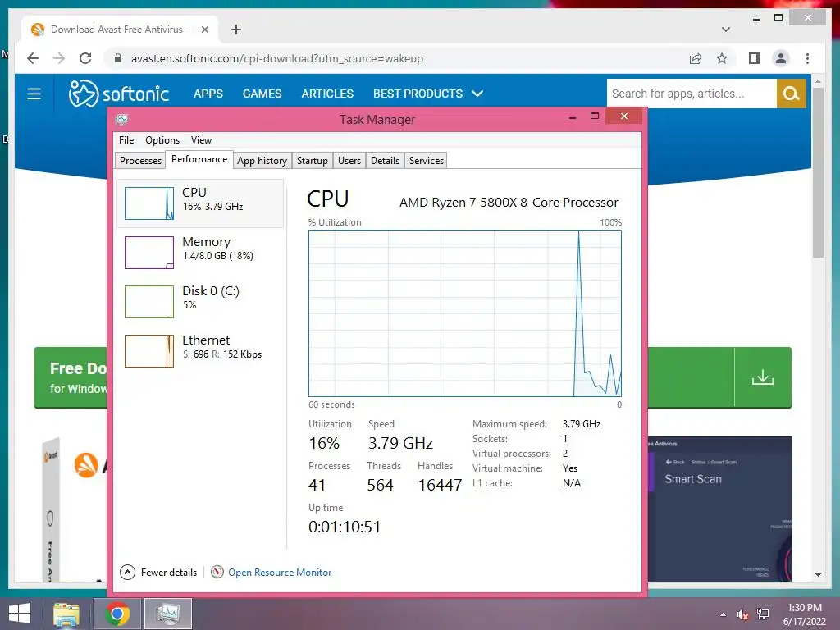The height and width of the screenshot is (630, 840).
Task: Show hidden tray icons arrow
Action: (724, 614)
